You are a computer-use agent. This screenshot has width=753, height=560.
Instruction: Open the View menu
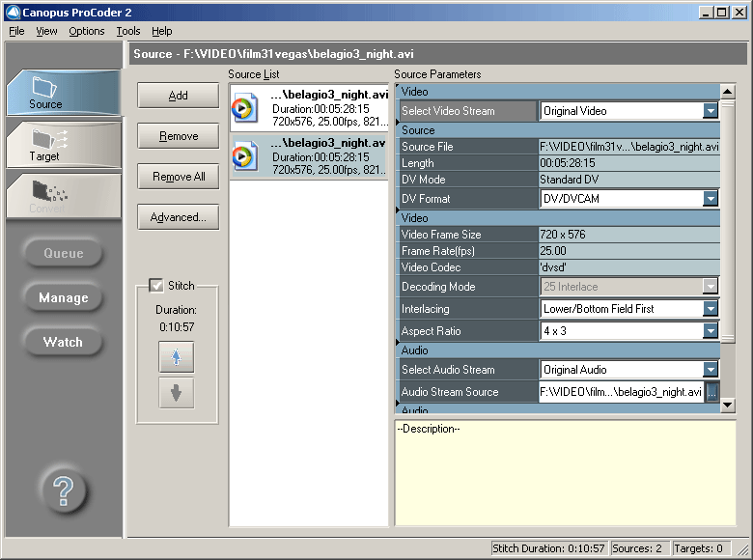pos(46,31)
